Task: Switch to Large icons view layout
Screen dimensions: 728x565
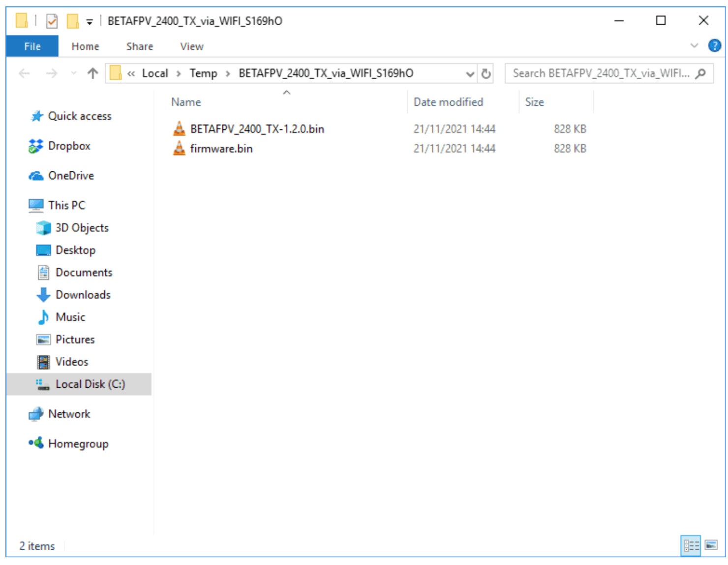Action: tap(711, 545)
